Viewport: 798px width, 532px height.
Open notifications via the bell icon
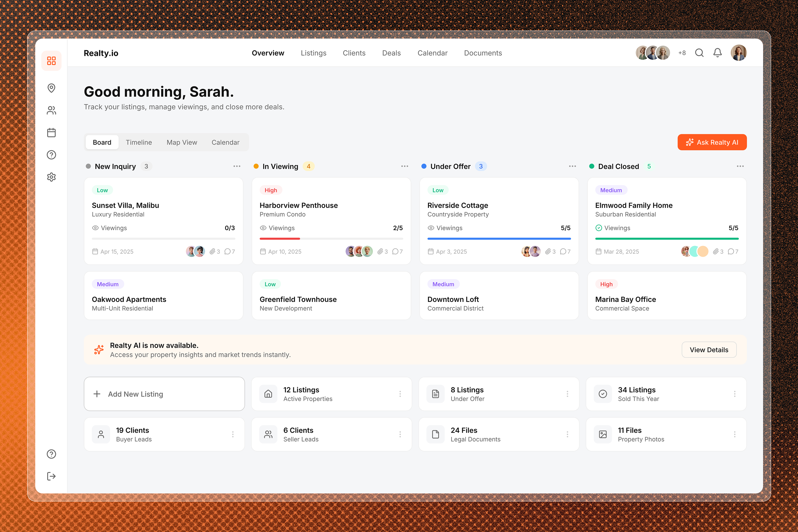pyautogui.click(x=718, y=53)
